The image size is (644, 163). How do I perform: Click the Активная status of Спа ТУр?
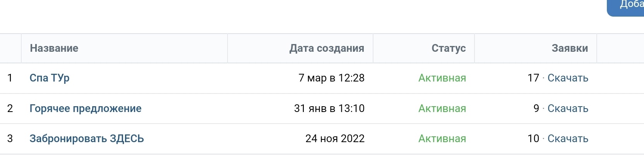(x=442, y=78)
